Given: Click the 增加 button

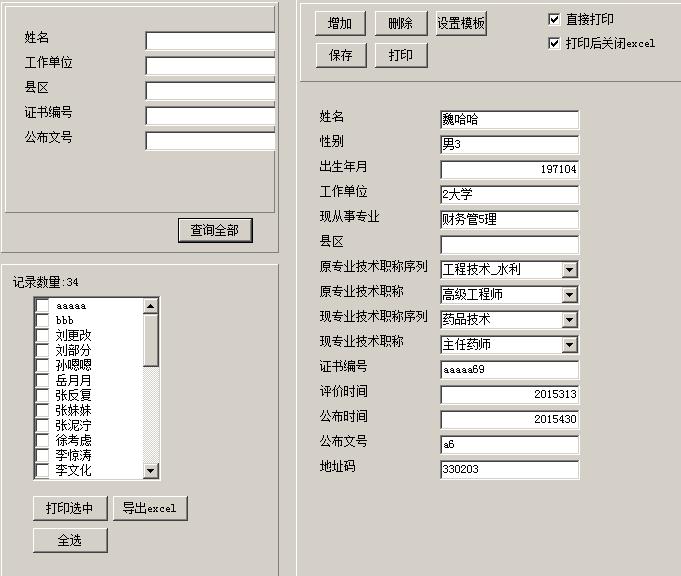Looking at the screenshot, I should 340,23.
